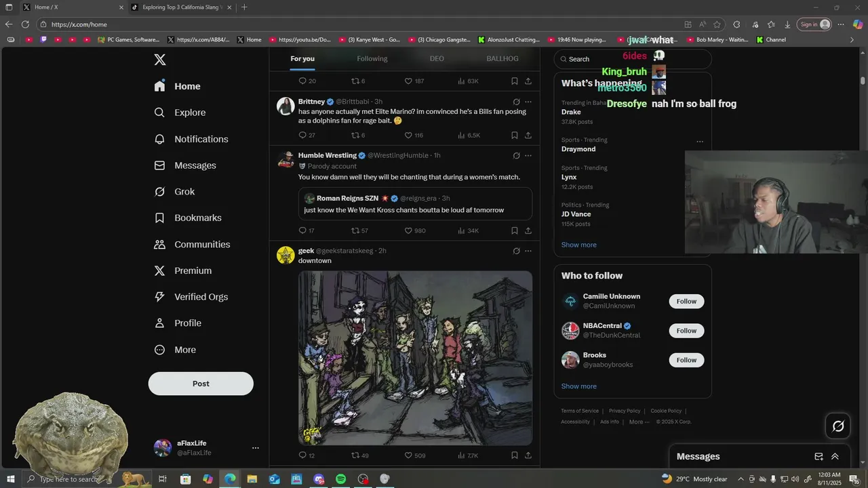The width and height of the screenshot is (868, 488).
Task: Click the Windows Start button
Action: pyautogui.click(x=10, y=479)
